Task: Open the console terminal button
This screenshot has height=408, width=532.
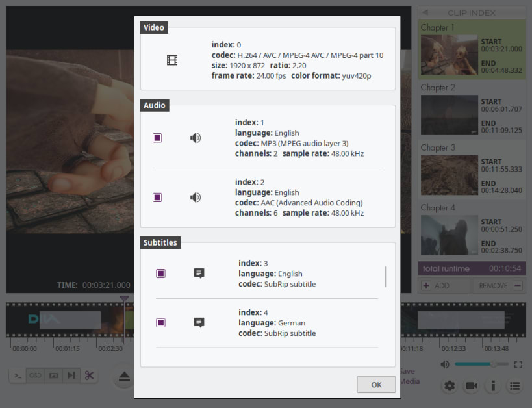Action: coord(18,376)
